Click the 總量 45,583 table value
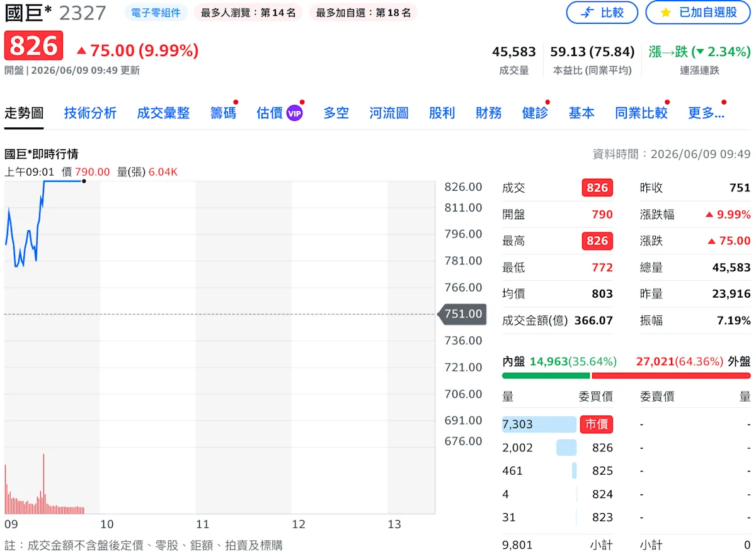This screenshot has height=554, width=756. [731, 268]
